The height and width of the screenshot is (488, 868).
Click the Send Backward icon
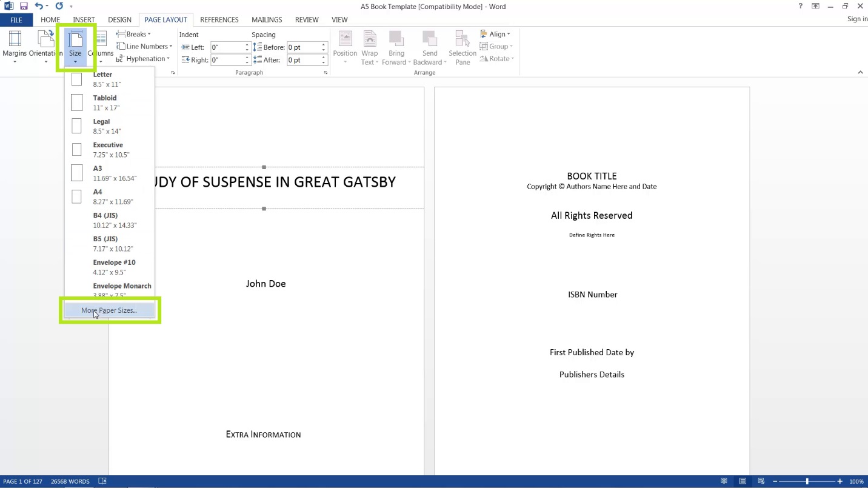[x=430, y=38]
